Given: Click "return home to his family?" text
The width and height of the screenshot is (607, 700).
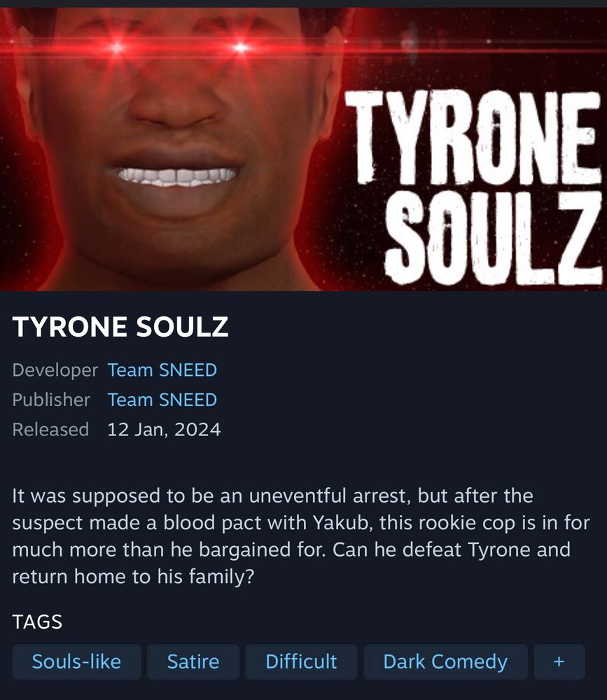Looking at the screenshot, I should coord(133,576).
